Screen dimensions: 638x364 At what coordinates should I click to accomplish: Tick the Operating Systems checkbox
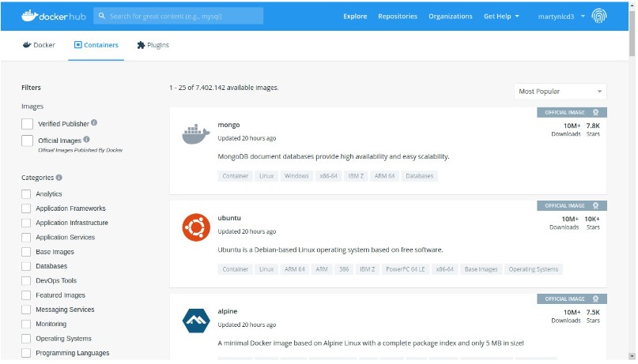pyautogui.click(x=26, y=339)
